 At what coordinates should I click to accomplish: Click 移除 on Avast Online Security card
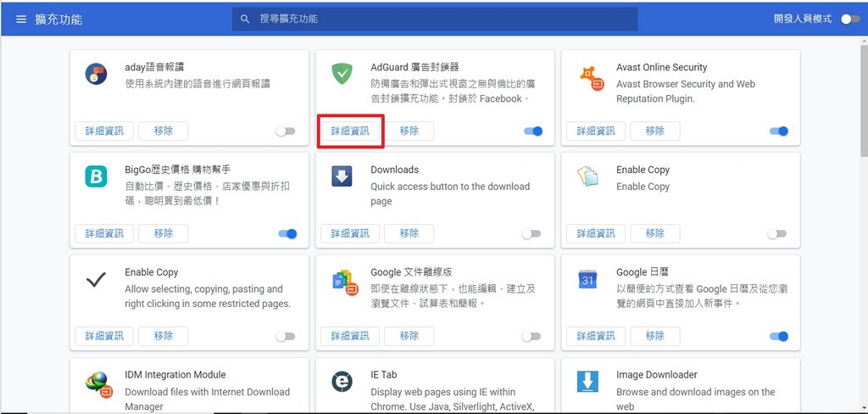[x=655, y=131]
